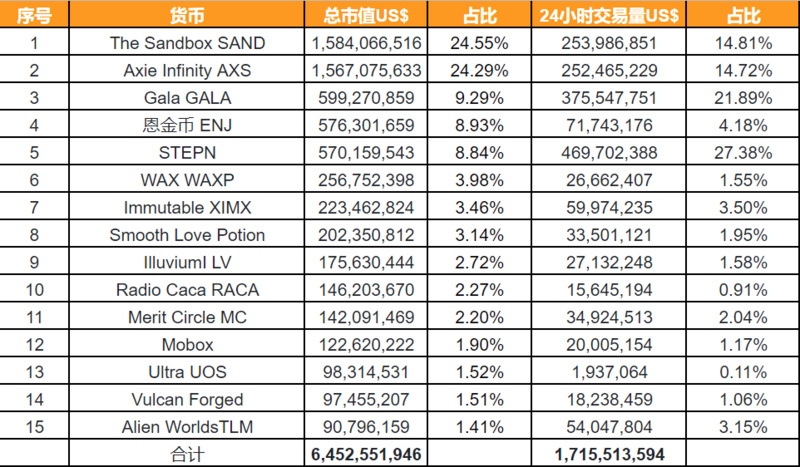Click the STEPN currency cell
This screenshot has height=467, width=800.
coord(187,153)
